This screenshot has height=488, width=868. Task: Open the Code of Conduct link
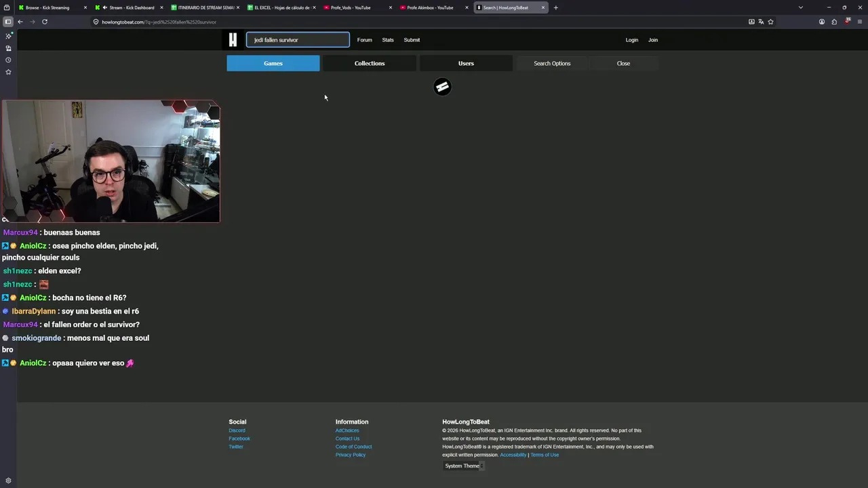tap(353, 447)
